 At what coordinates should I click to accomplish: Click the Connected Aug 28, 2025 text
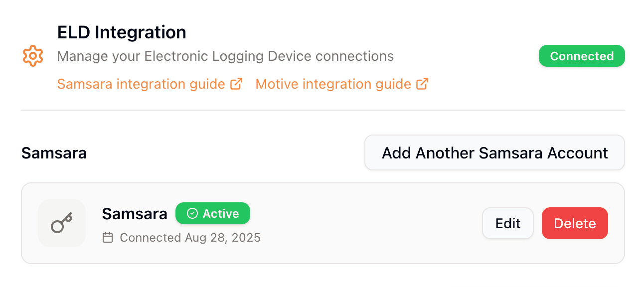189,238
